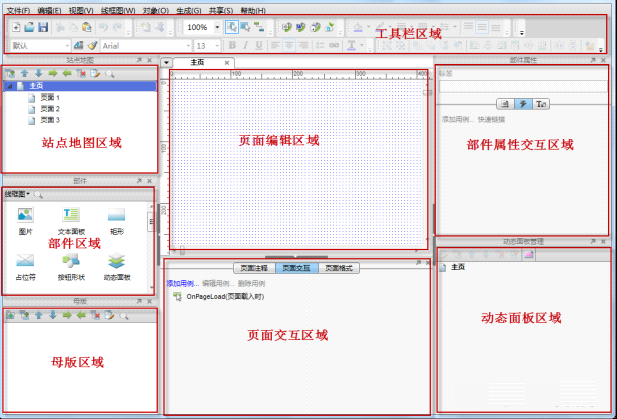
Task: Set text alignment to center
Action: click(289, 46)
